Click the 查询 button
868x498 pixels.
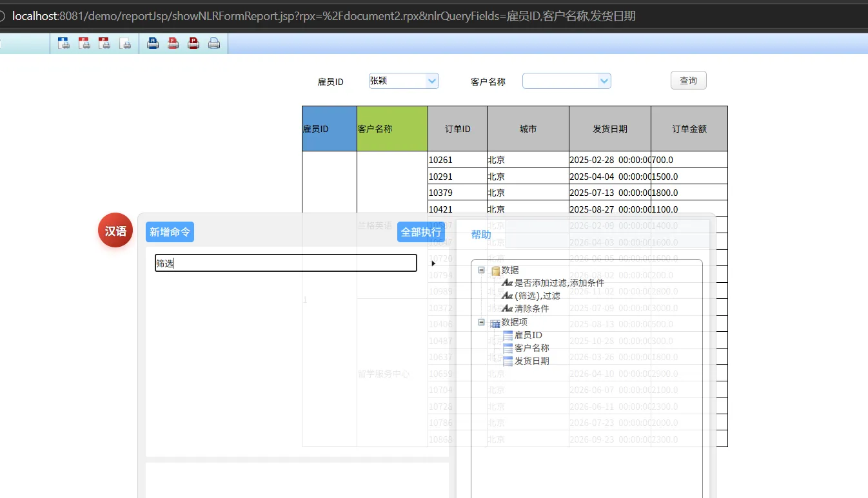point(689,81)
